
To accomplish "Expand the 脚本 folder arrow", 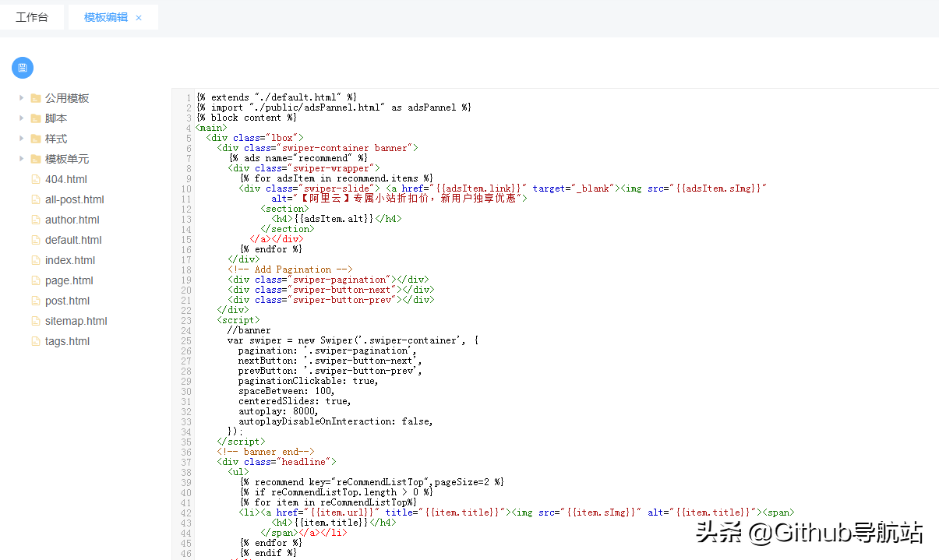I will click(21, 118).
